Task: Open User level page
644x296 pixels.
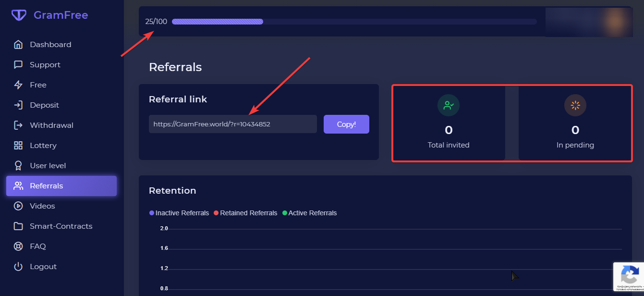Action: (x=61, y=166)
